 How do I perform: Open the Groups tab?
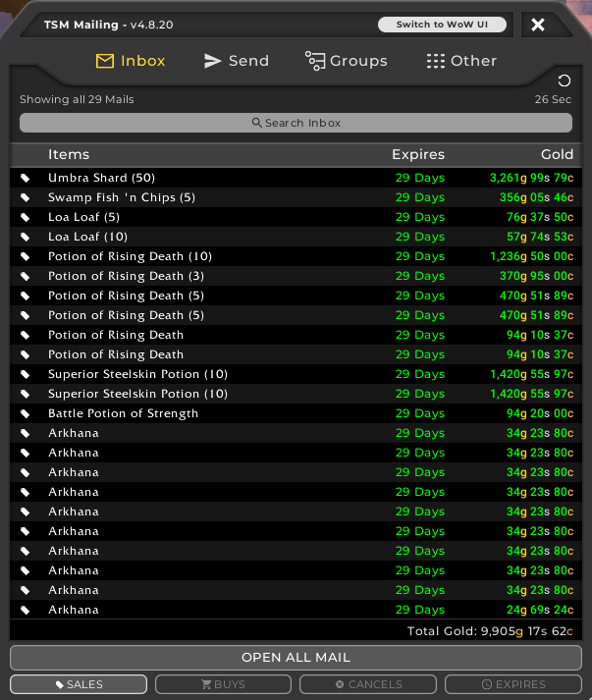pos(346,61)
